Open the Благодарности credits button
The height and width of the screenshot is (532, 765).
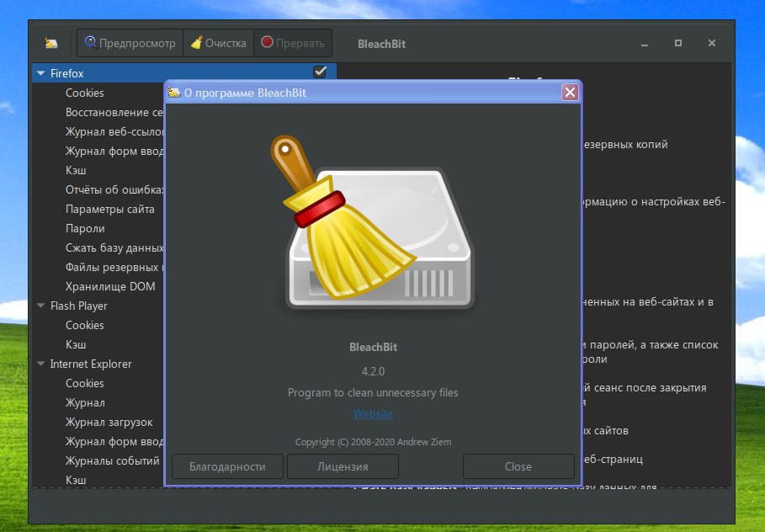[x=227, y=466]
